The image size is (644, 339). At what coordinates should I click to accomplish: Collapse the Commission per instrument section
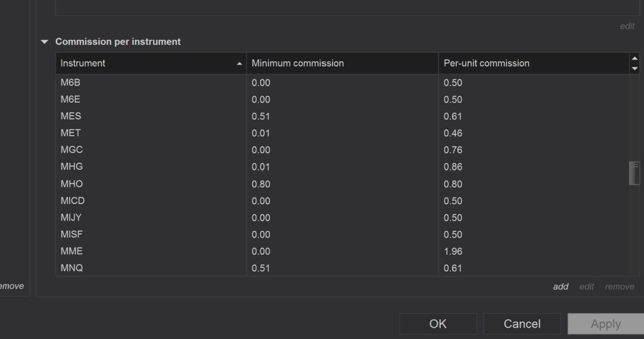(44, 42)
